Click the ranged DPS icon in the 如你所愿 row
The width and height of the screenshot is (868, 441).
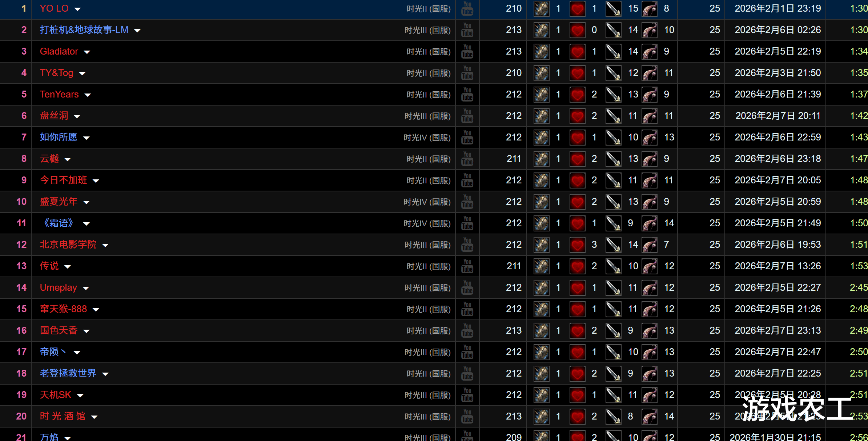[x=650, y=138]
